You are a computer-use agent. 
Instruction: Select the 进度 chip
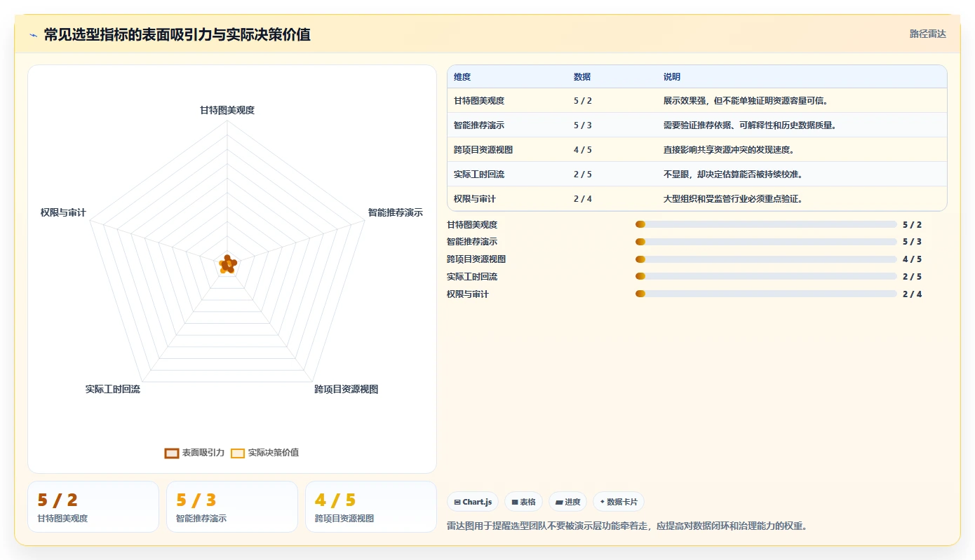click(567, 502)
